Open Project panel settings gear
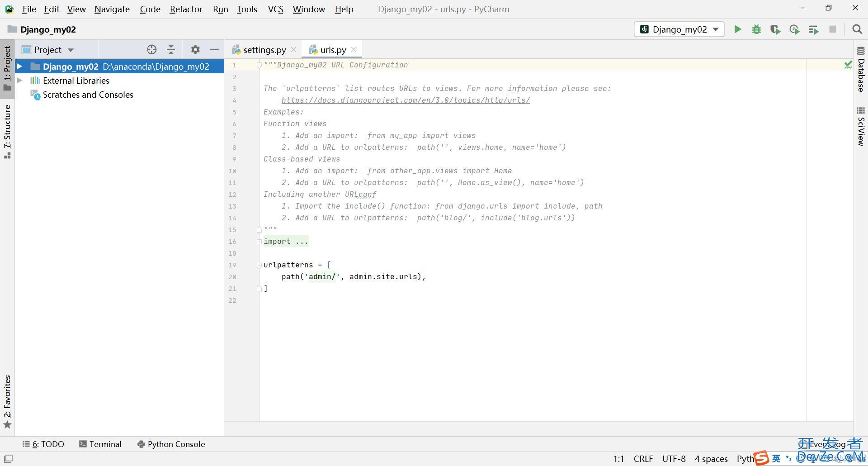The width and height of the screenshot is (868, 466). pyautogui.click(x=195, y=50)
